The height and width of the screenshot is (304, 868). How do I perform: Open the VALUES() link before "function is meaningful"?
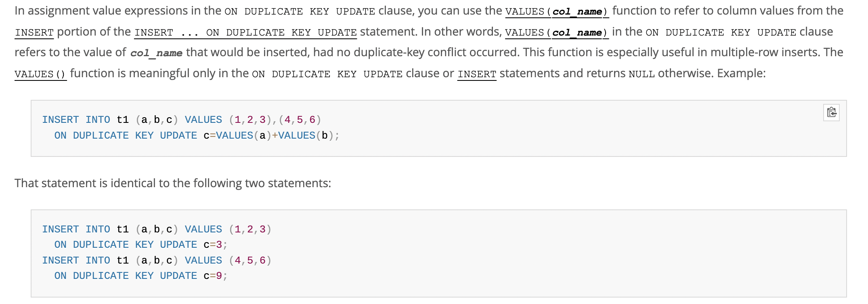coord(40,74)
